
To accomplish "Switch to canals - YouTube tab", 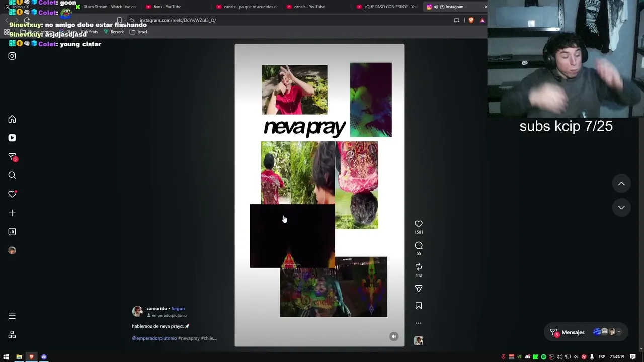I will pos(317,7).
